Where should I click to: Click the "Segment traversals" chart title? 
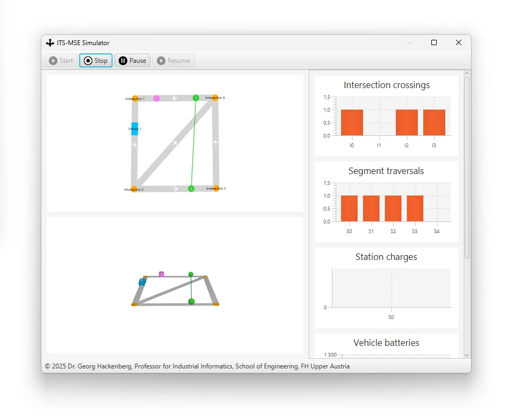386,171
